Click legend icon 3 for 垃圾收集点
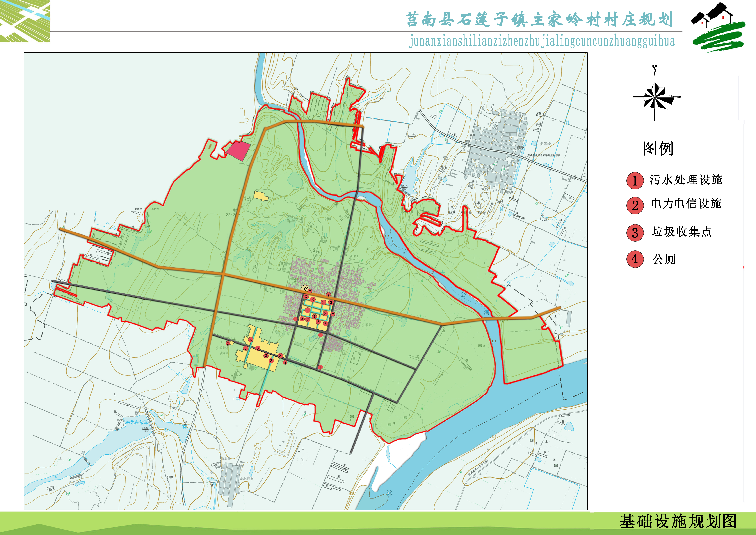 [x=635, y=233]
